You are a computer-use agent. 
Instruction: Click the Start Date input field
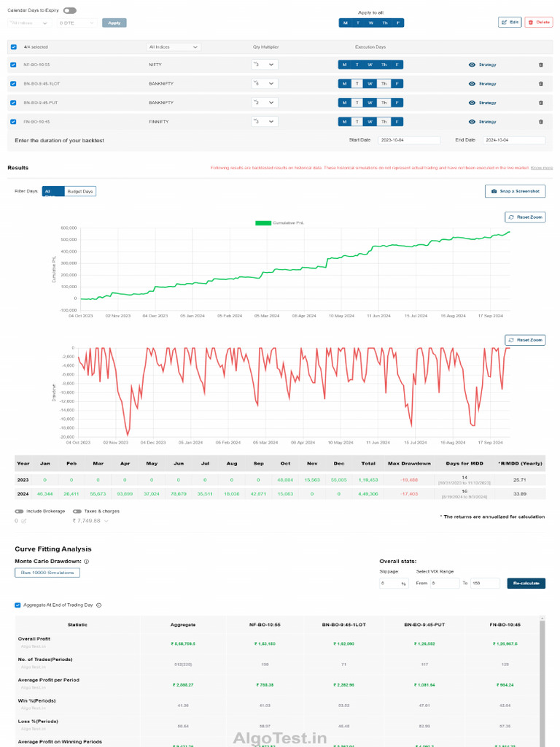(409, 140)
